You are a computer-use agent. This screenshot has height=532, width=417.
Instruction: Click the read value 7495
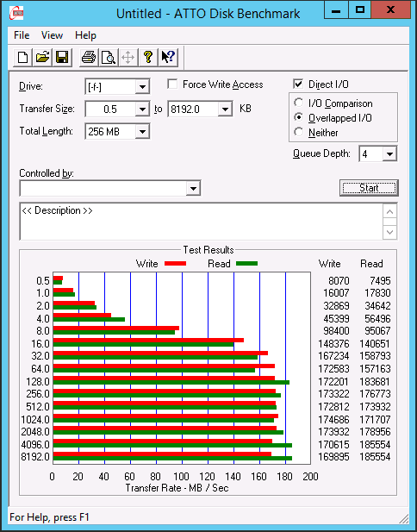380,280
